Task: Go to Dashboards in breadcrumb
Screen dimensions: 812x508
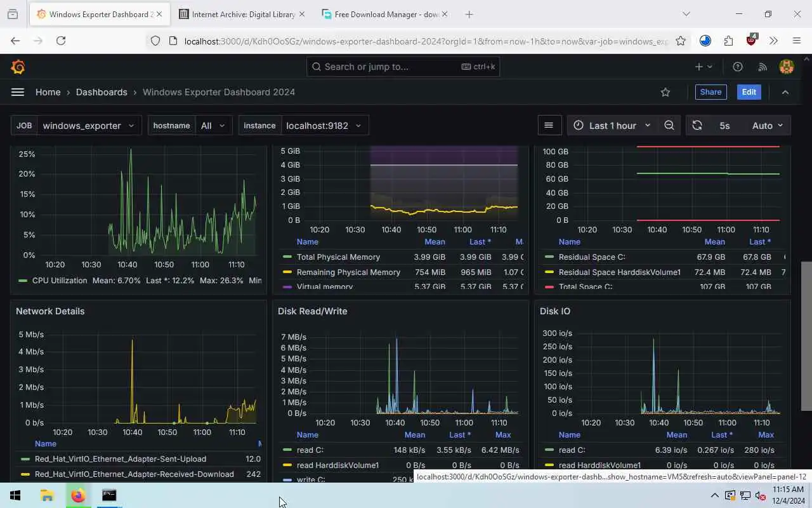Action: [101, 92]
